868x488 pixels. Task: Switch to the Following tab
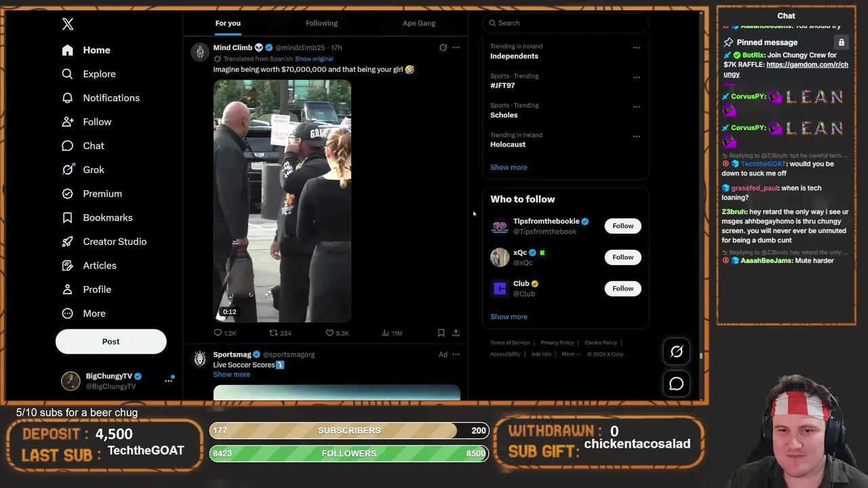[321, 23]
